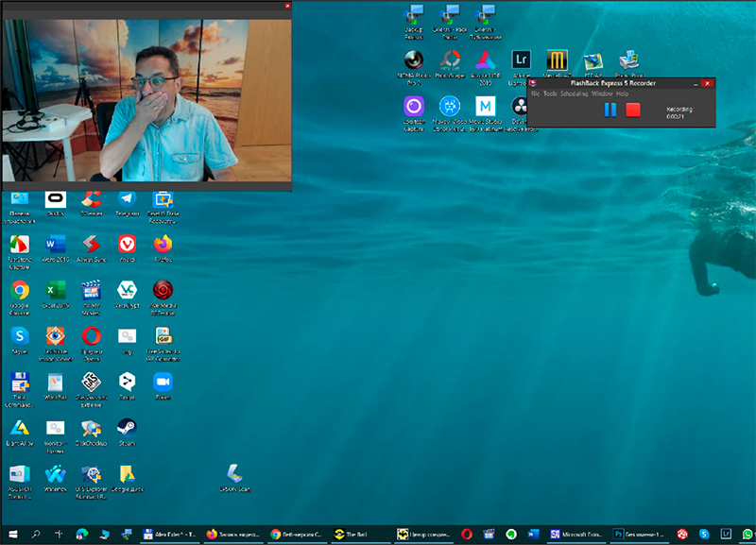Viewport: 756px width, 545px height.
Task: Open the Tools menu in FlashBack Recorder
Action: click(x=550, y=94)
